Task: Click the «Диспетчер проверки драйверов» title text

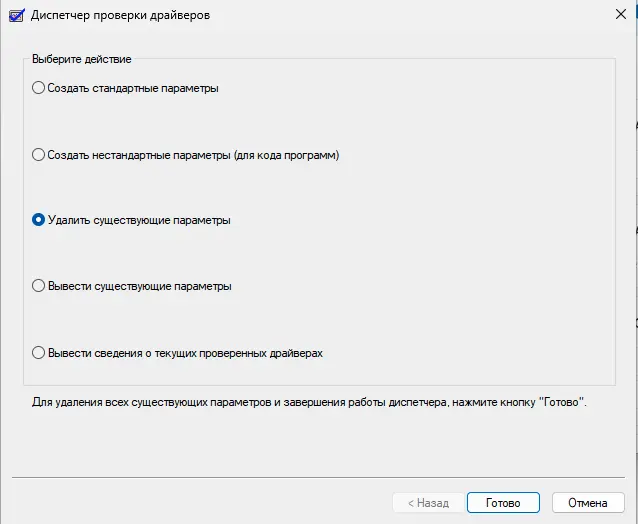Action: pos(120,15)
